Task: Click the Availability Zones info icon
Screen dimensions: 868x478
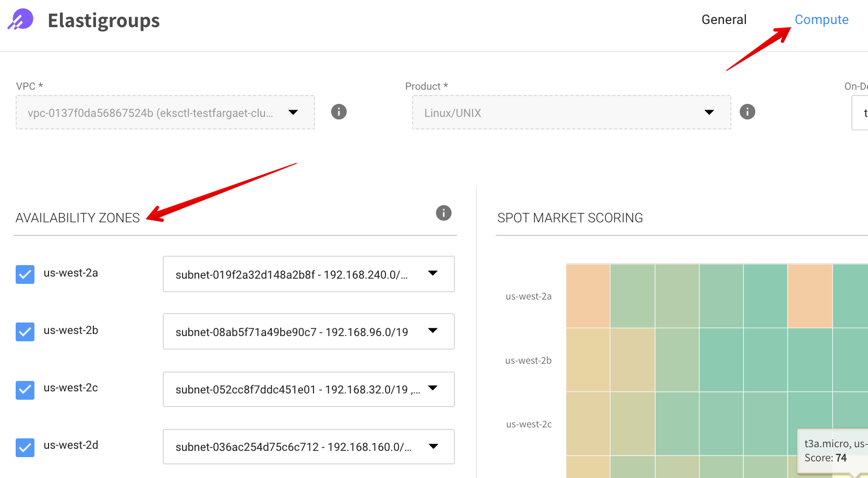Action: 443,213
